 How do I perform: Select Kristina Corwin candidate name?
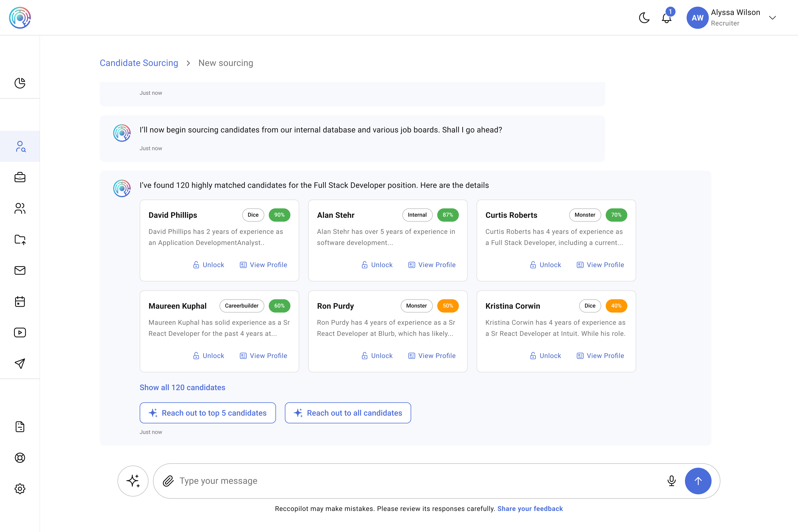pos(513,306)
